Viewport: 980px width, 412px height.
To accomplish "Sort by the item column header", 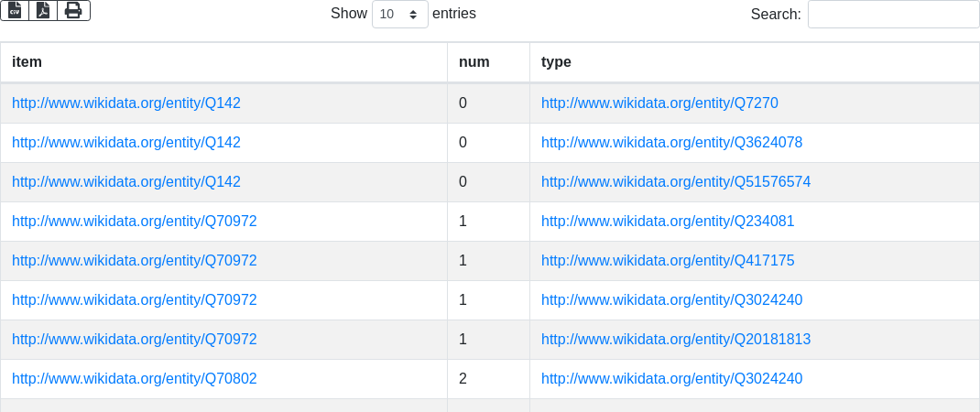I will [x=27, y=62].
